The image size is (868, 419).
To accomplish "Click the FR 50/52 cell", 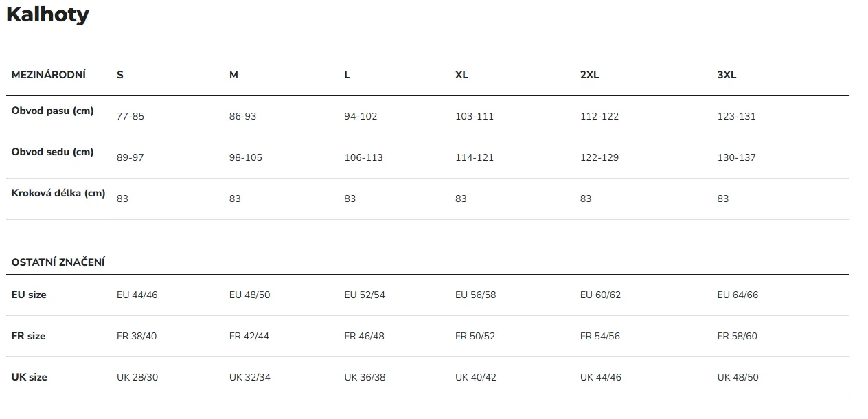I will pyautogui.click(x=475, y=336).
